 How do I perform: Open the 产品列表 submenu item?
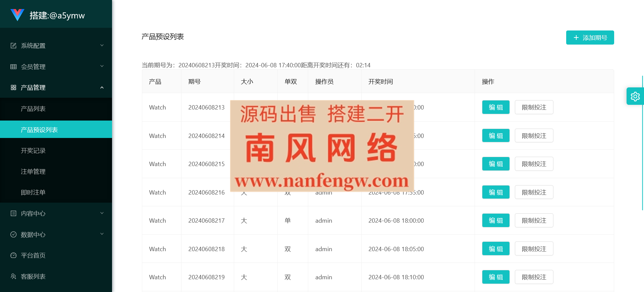33,109
